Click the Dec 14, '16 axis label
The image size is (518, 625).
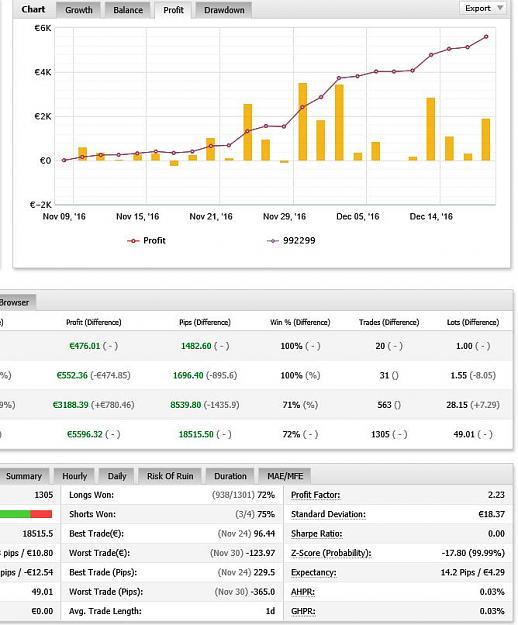[x=431, y=216]
